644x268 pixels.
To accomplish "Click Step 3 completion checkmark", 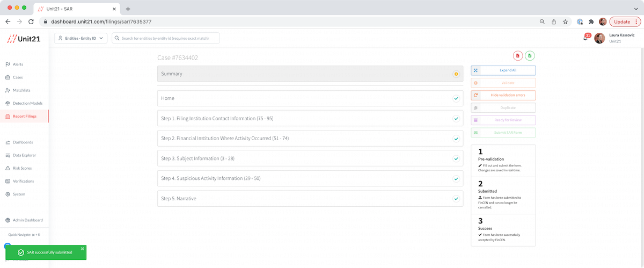I will [456, 159].
